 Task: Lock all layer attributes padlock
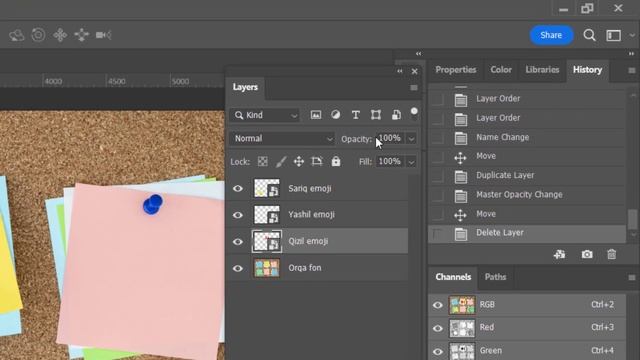tap(336, 162)
